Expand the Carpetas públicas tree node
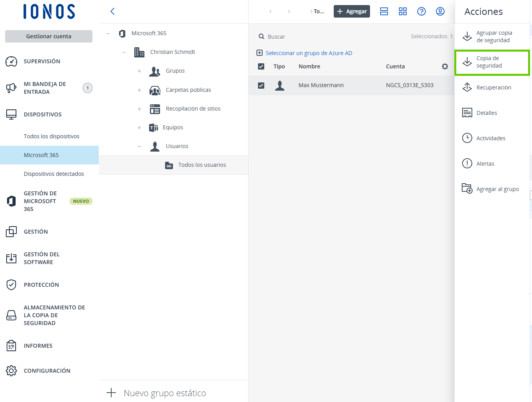Viewport: 532px width, 402px height. click(139, 90)
